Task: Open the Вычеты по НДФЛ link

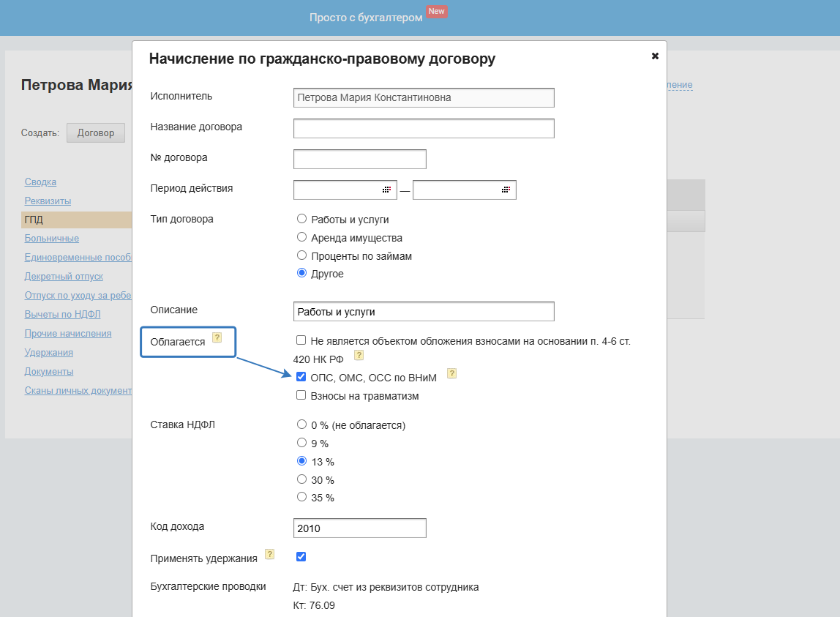Action: click(62, 315)
